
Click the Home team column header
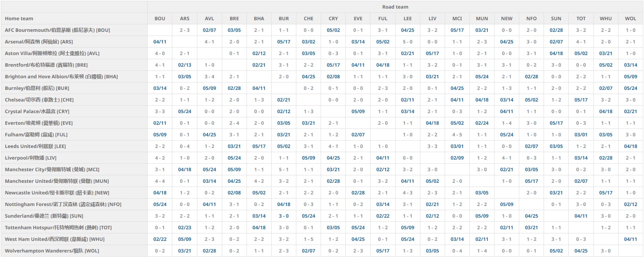coord(19,19)
